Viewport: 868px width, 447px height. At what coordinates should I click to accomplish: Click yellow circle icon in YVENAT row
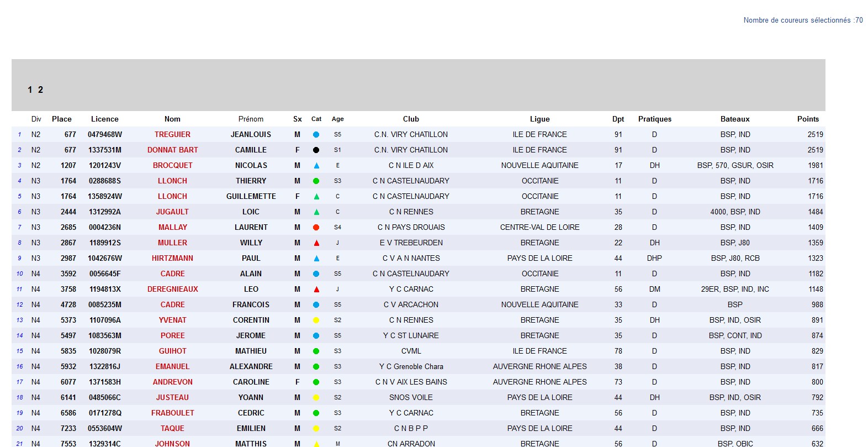(316, 320)
